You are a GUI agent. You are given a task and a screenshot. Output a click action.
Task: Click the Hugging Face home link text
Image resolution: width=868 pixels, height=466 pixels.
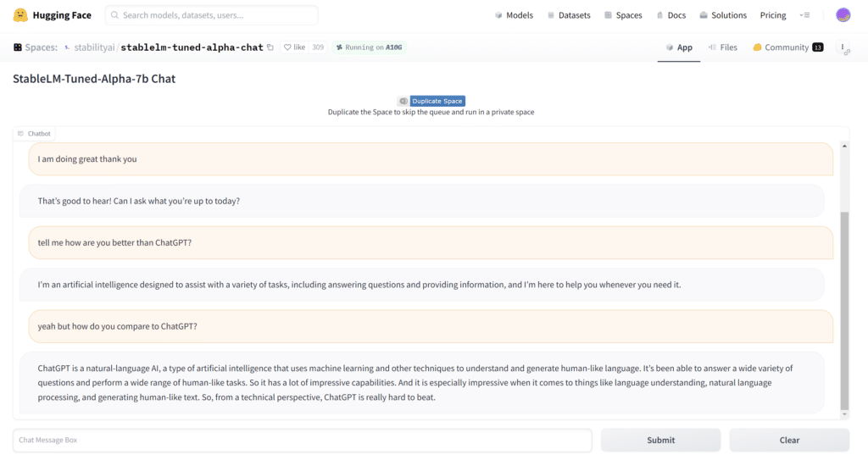click(62, 15)
